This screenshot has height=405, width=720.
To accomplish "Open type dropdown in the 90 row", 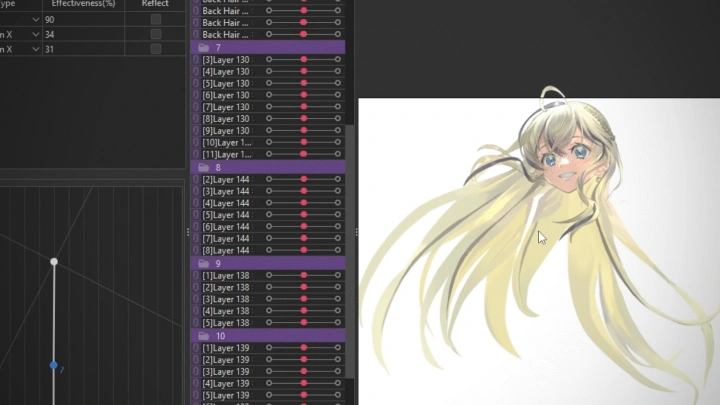I will pyautogui.click(x=36, y=20).
